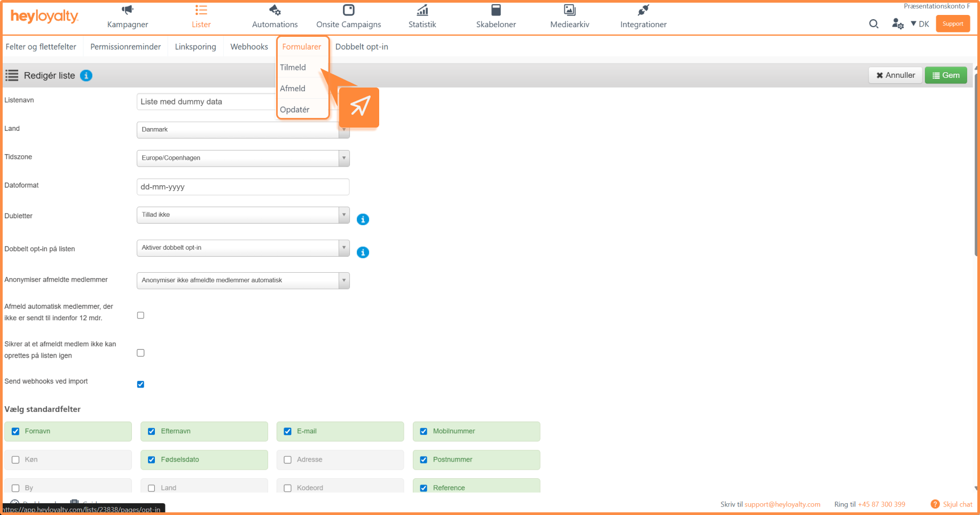Open Onsite Campaigns icon
This screenshot has width=980, height=515.
tap(349, 10)
